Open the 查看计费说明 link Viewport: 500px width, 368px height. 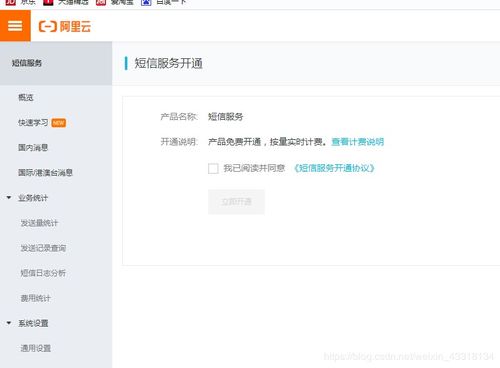pyautogui.click(x=357, y=142)
